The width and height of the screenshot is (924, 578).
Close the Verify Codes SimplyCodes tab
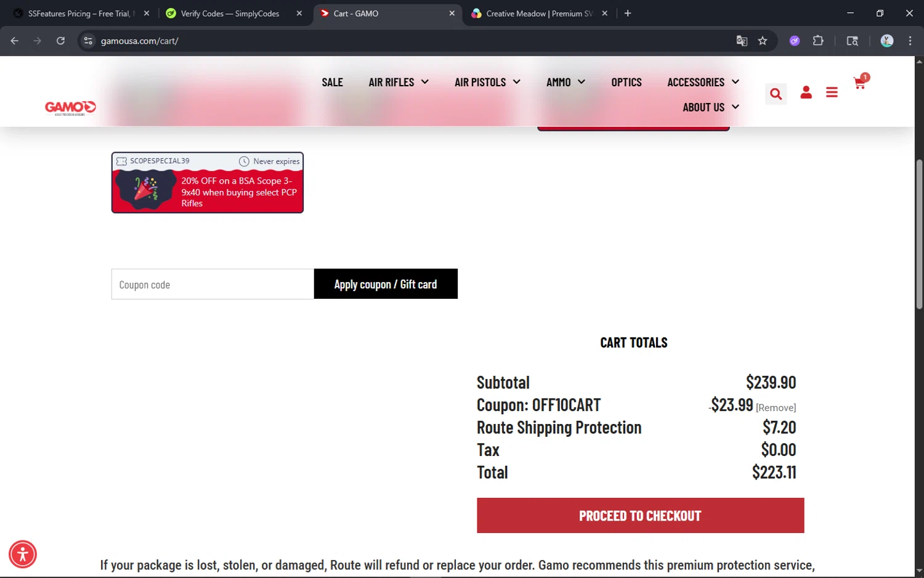(299, 13)
